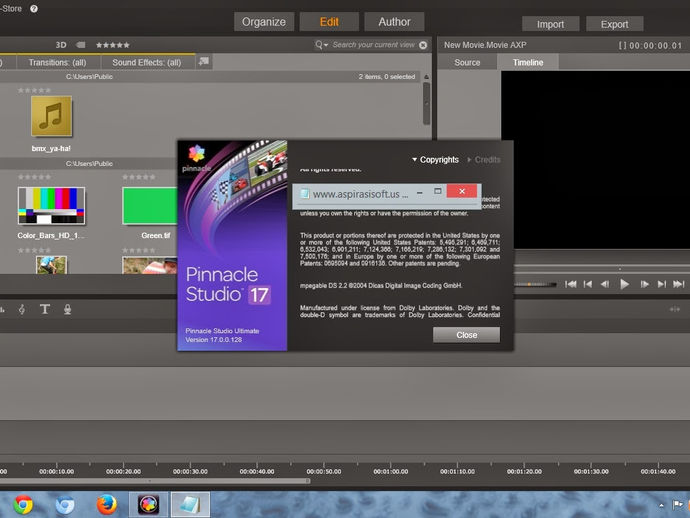Switch to the Edit workspace tab

pos(329,22)
